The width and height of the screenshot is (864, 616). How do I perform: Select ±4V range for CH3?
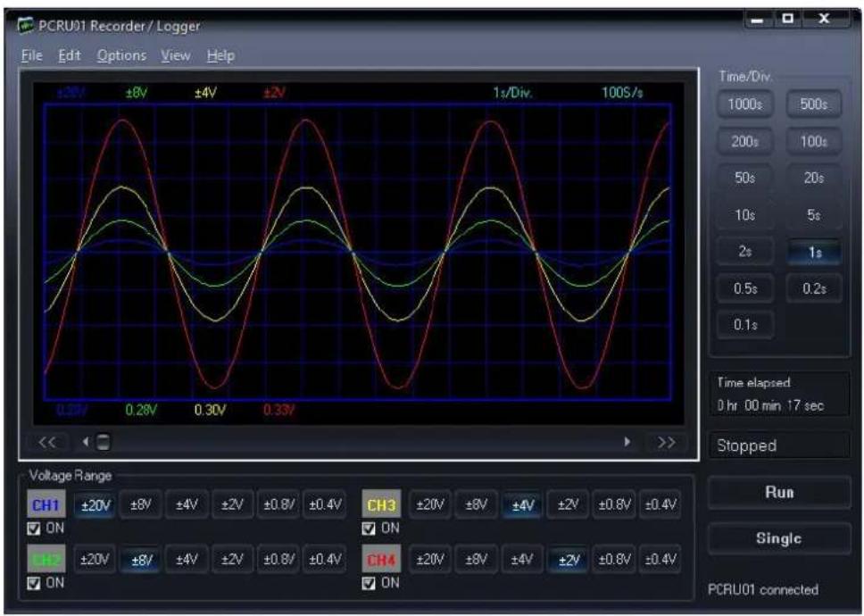pyautogui.click(x=522, y=504)
